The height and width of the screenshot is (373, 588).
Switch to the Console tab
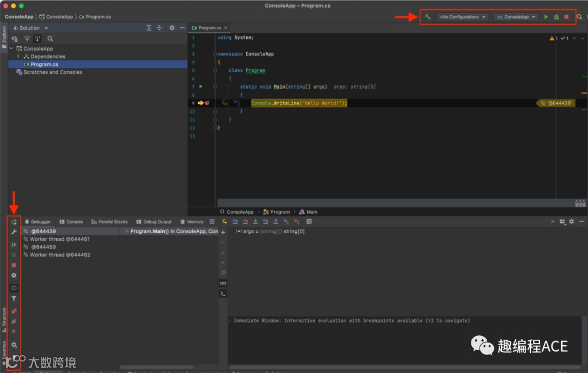click(x=71, y=222)
